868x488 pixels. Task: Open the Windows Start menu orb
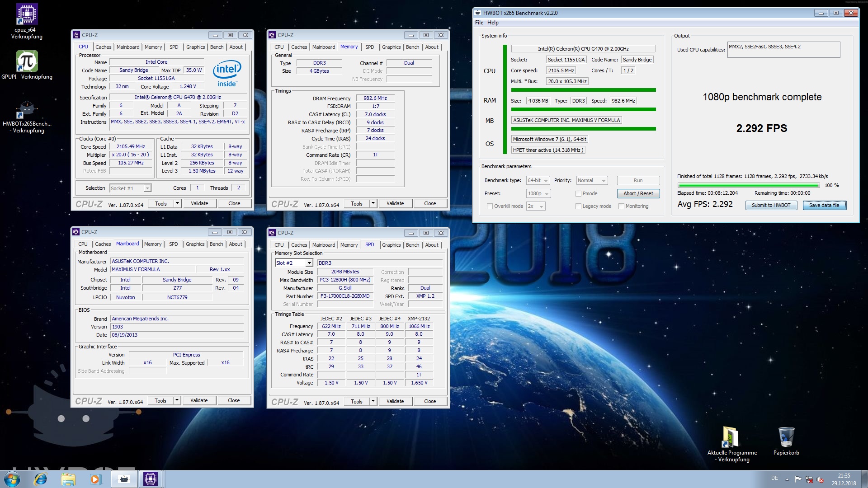12,479
